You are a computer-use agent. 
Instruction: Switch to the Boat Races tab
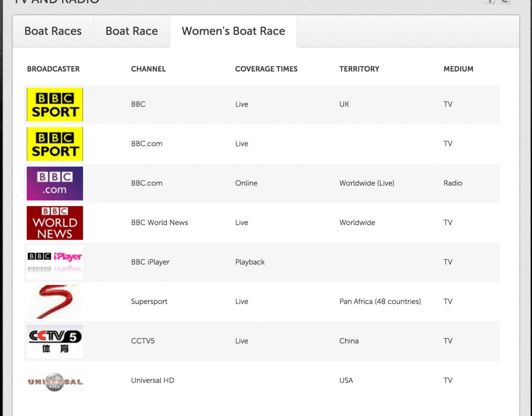[53, 31]
